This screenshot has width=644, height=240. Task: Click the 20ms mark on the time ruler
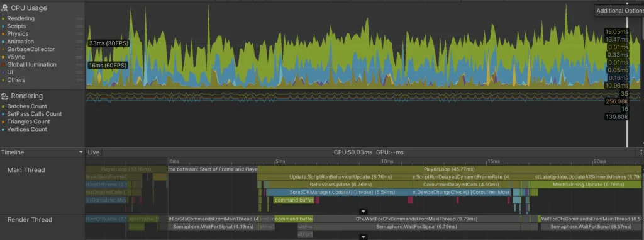click(599, 161)
